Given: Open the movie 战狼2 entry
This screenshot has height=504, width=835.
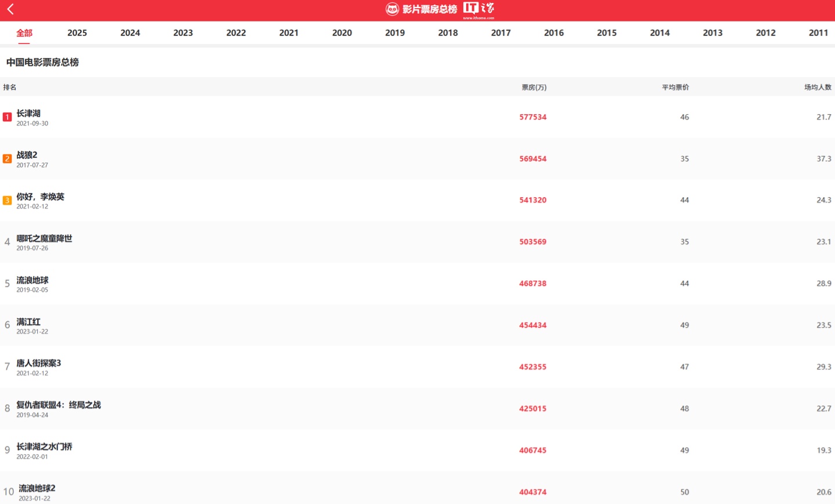Looking at the screenshot, I should (418, 159).
